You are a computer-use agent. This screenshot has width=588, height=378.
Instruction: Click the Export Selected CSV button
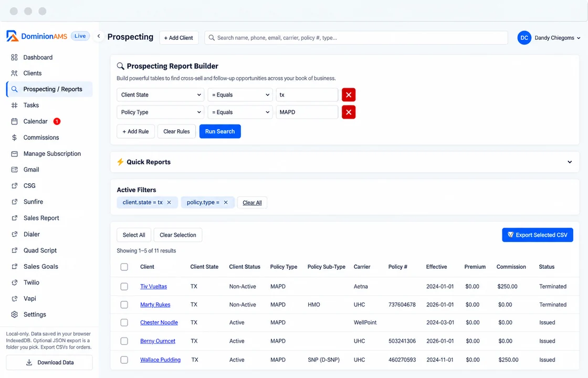point(538,235)
